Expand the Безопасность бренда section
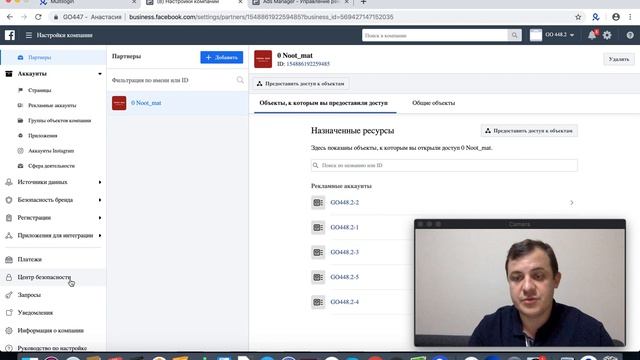The image size is (640, 360). pos(100,200)
